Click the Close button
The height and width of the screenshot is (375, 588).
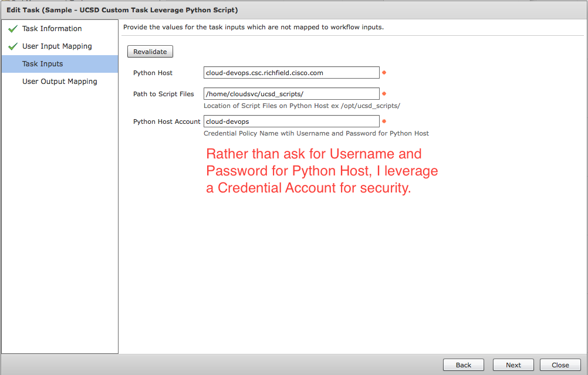point(560,365)
